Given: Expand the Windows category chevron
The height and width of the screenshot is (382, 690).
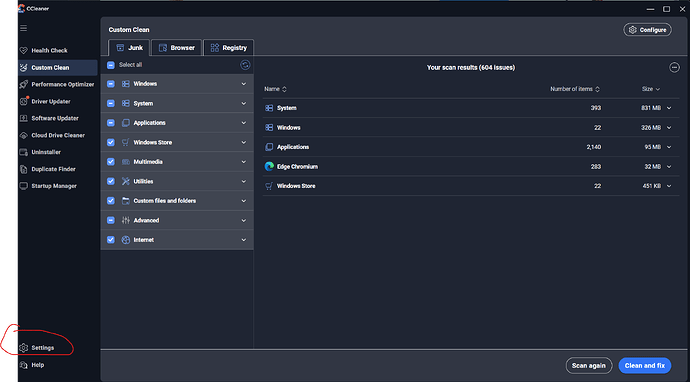Looking at the screenshot, I should [x=244, y=84].
